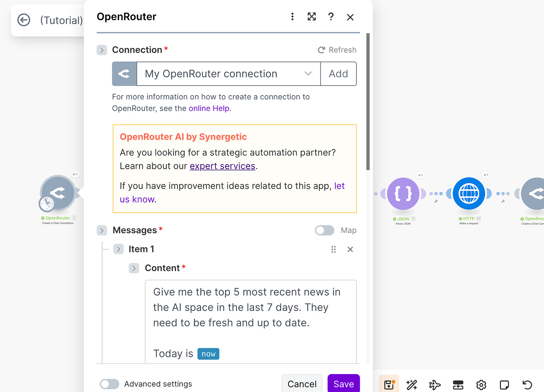
Task: Click the run badge above HTTP module
Action: (x=486, y=175)
